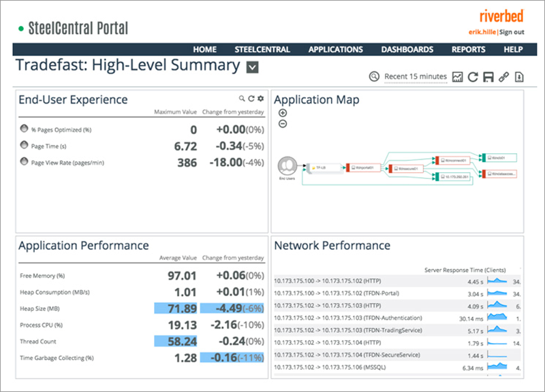Select the TFDN-SecureService network row
This screenshot has width=545, height=392.
coord(397,355)
